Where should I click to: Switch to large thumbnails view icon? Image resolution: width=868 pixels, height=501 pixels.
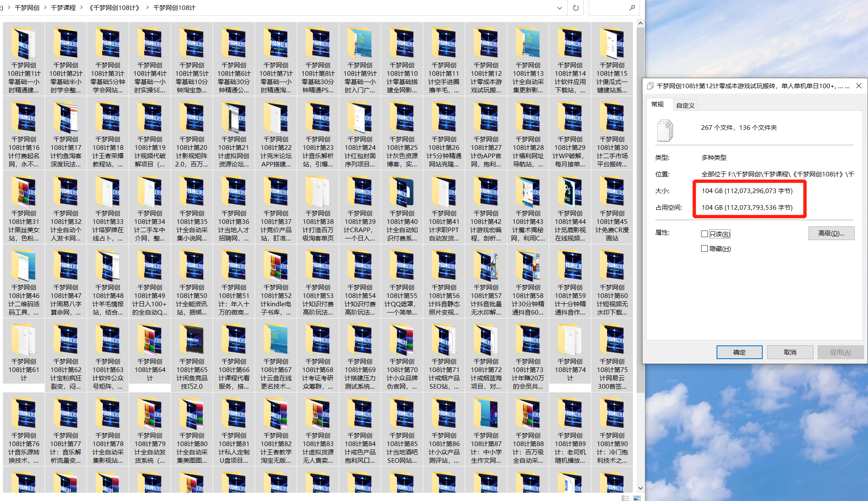point(637,498)
